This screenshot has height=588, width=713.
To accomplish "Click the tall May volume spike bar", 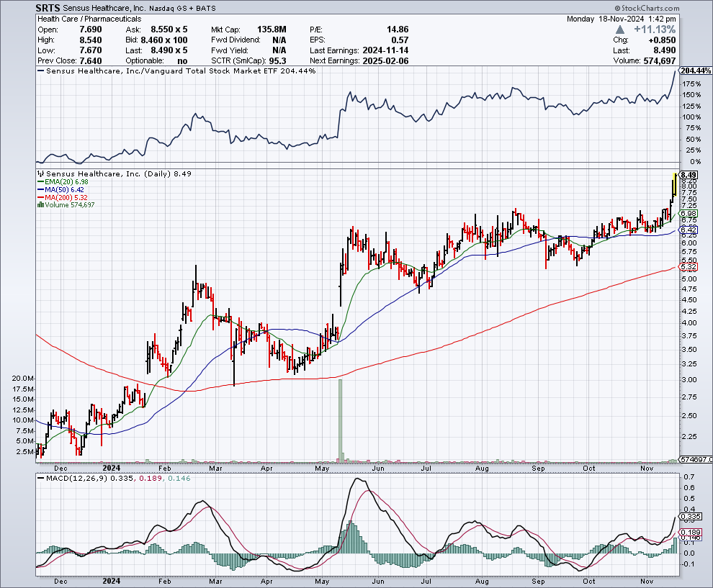I will coord(340,420).
